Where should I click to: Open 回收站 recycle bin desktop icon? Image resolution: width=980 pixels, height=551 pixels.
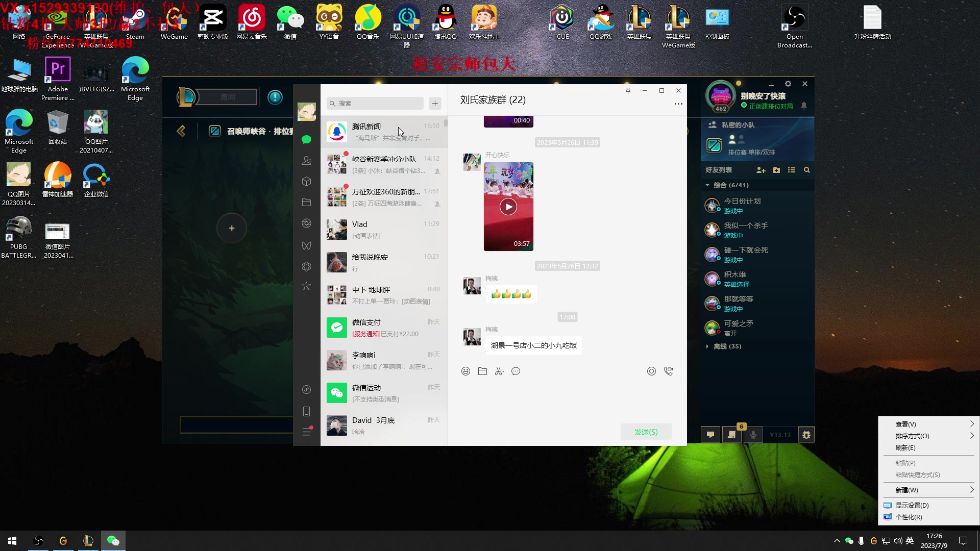tap(58, 128)
